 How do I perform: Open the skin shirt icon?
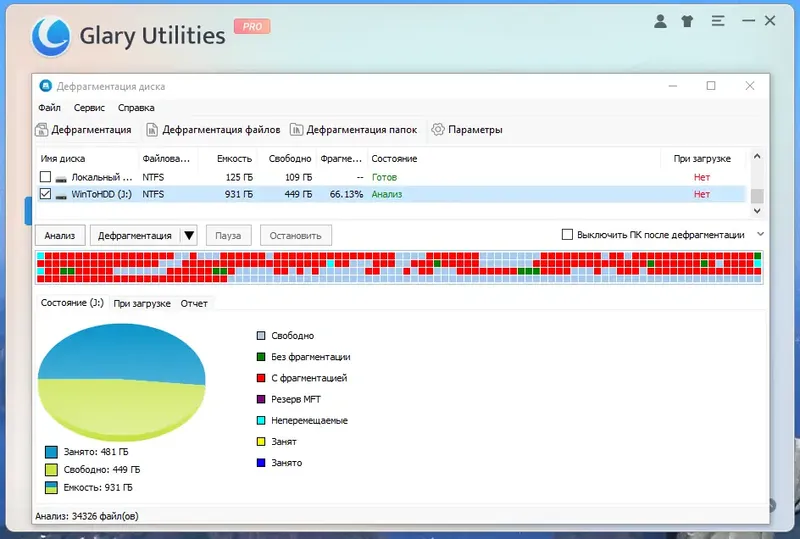click(x=687, y=21)
